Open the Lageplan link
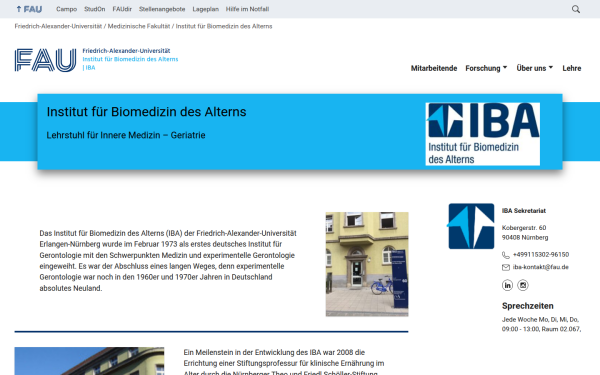600x375 pixels. point(205,9)
